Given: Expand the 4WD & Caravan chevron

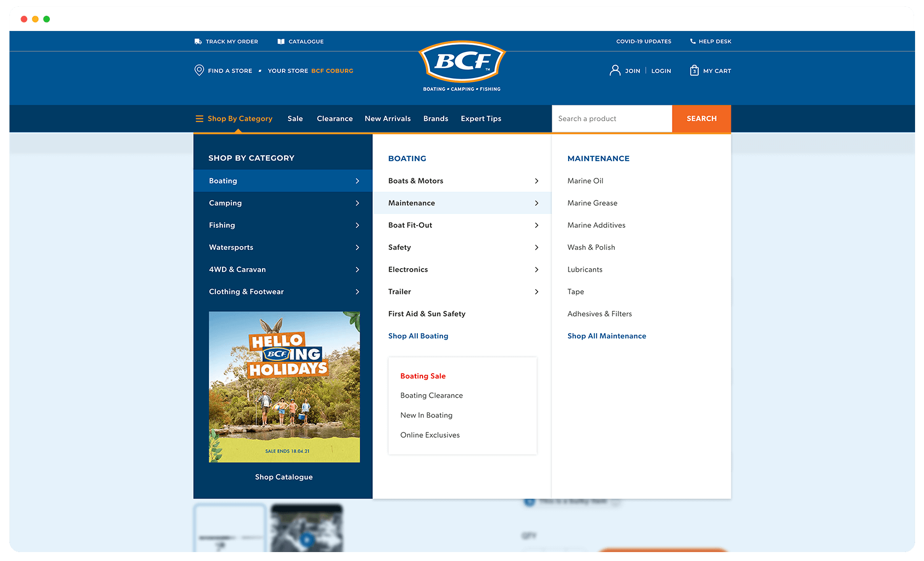Looking at the screenshot, I should pos(358,270).
